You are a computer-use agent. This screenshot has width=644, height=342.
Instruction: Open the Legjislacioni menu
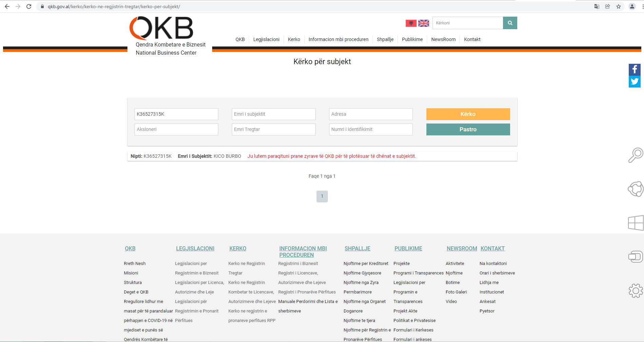[266, 39]
